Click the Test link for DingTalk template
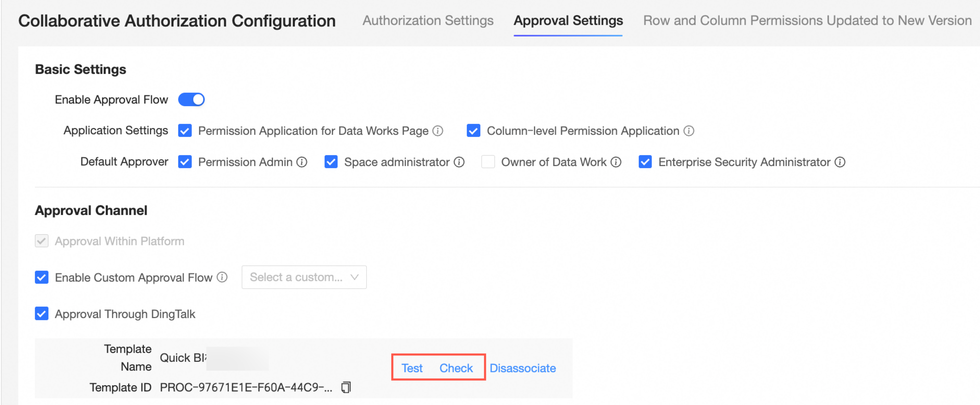Image resolution: width=980 pixels, height=405 pixels. tap(412, 368)
